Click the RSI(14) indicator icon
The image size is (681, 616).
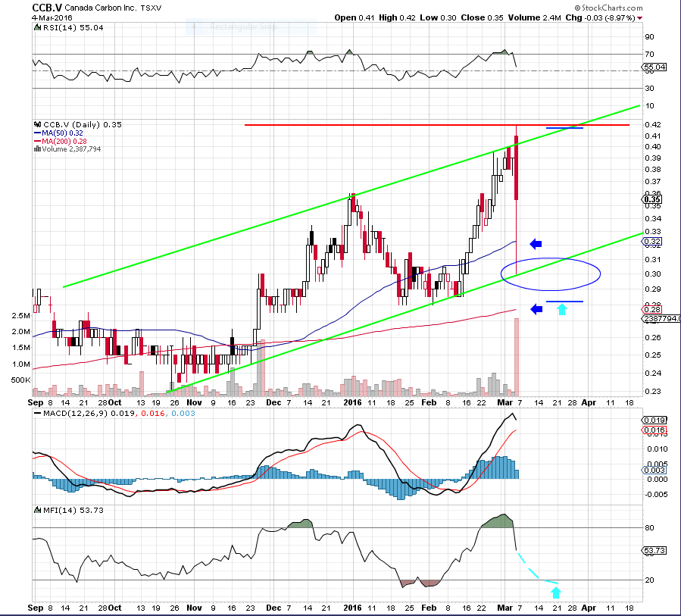[x=38, y=27]
